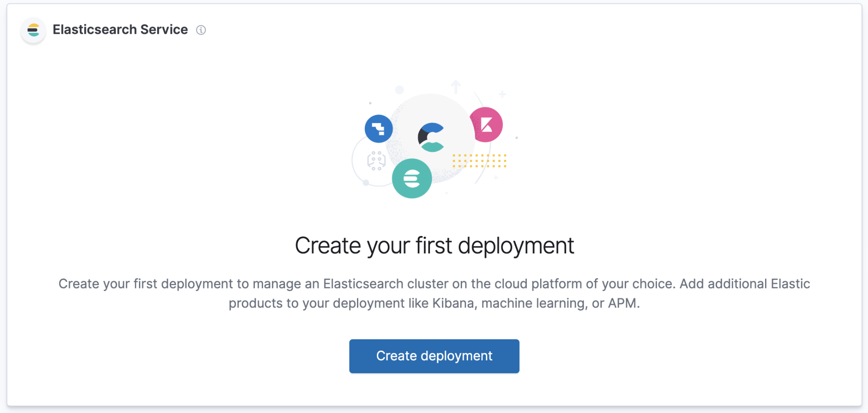Click the sentence about choosing a cloud platform
This screenshot has width=868, height=413.
pos(434,284)
